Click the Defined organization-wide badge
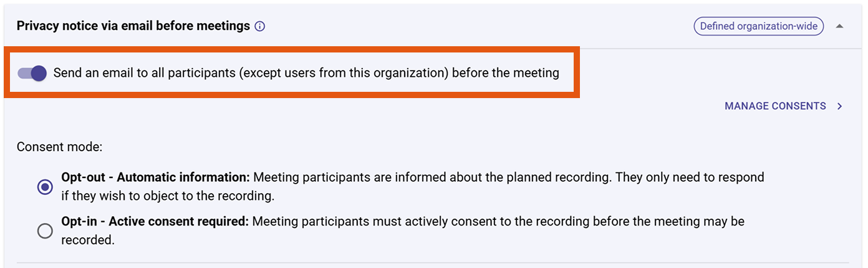868x268 pixels. click(x=759, y=26)
